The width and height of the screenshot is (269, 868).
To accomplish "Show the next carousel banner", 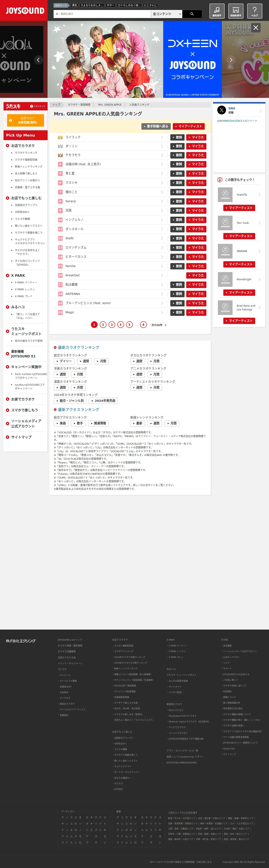I will coord(231,60).
